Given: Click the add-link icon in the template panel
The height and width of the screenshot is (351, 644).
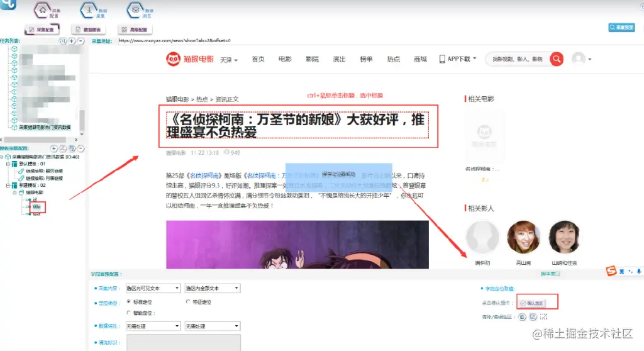Looking at the screenshot, I should tap(63, 148).
